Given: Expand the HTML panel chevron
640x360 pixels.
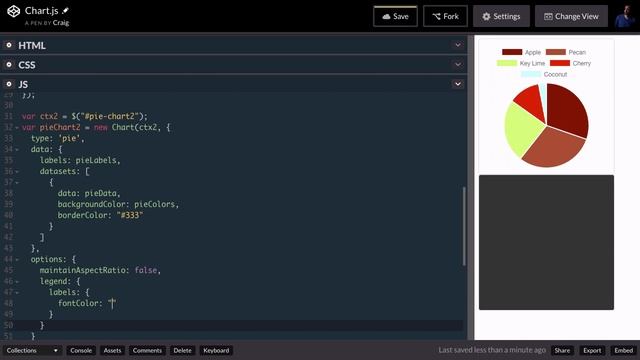Looking at the screenshot, I should click(458, 45).
